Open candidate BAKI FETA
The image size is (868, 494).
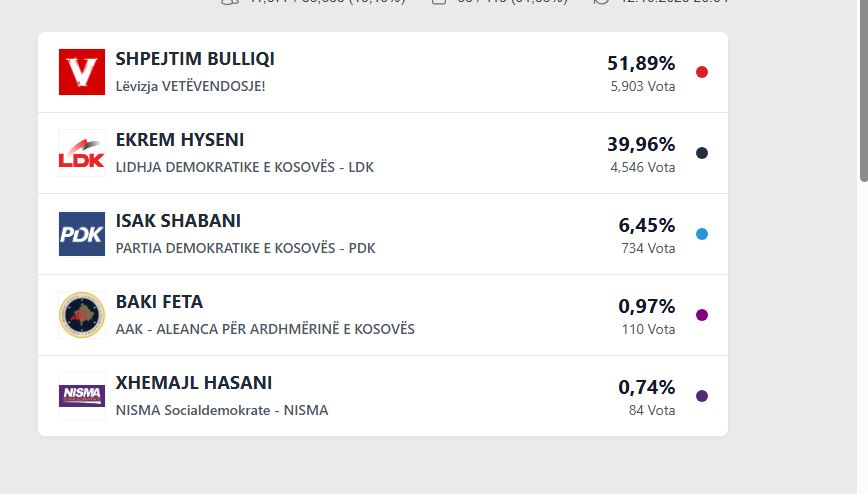click(x=159, y=302)
